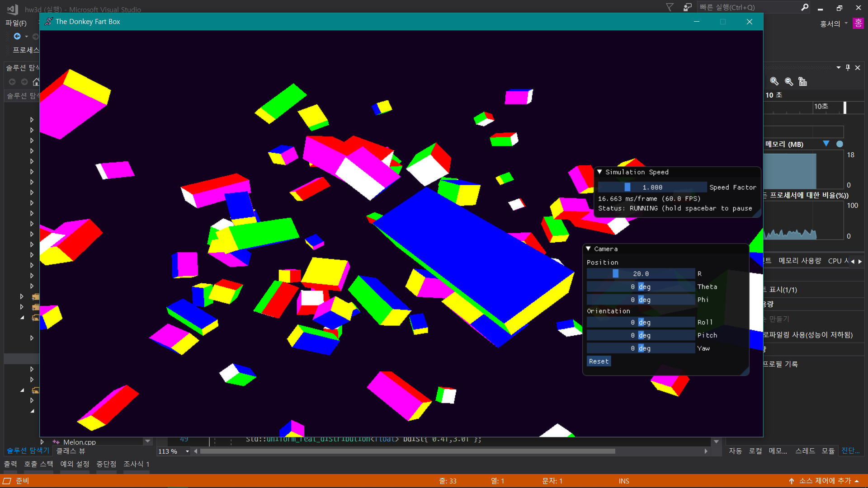Click the notifications filter flag icon
868x488 pixels.
(670, 7)
